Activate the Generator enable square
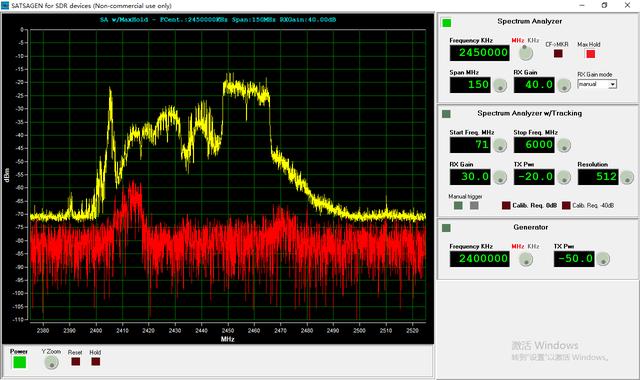This screenshot has height=380, width=640. 446,228
